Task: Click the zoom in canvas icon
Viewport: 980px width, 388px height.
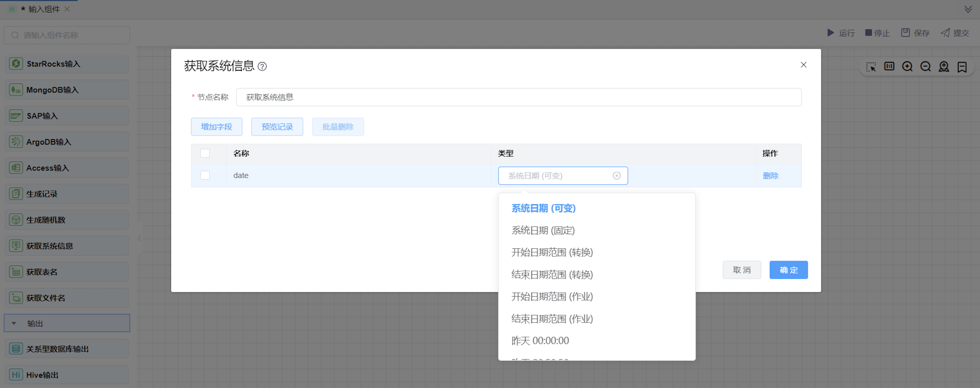Action: [907, 67]
